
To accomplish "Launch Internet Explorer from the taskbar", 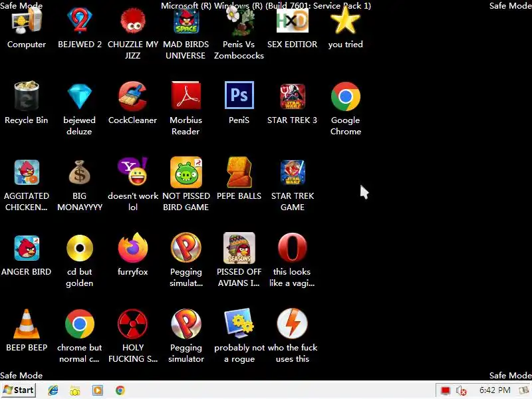I will point(53,390).
